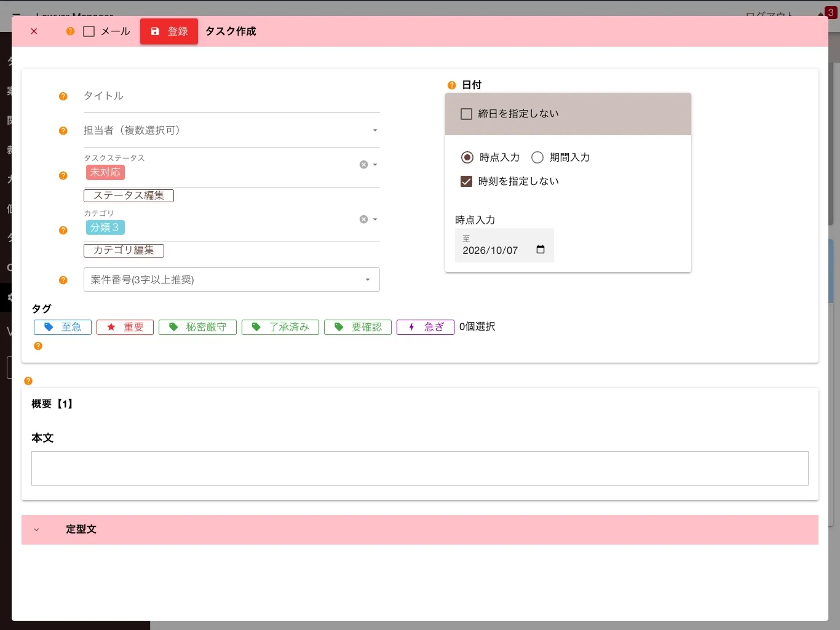
Task: Open help icon beside タスクステータス
Action: click(x=63, y=176)
